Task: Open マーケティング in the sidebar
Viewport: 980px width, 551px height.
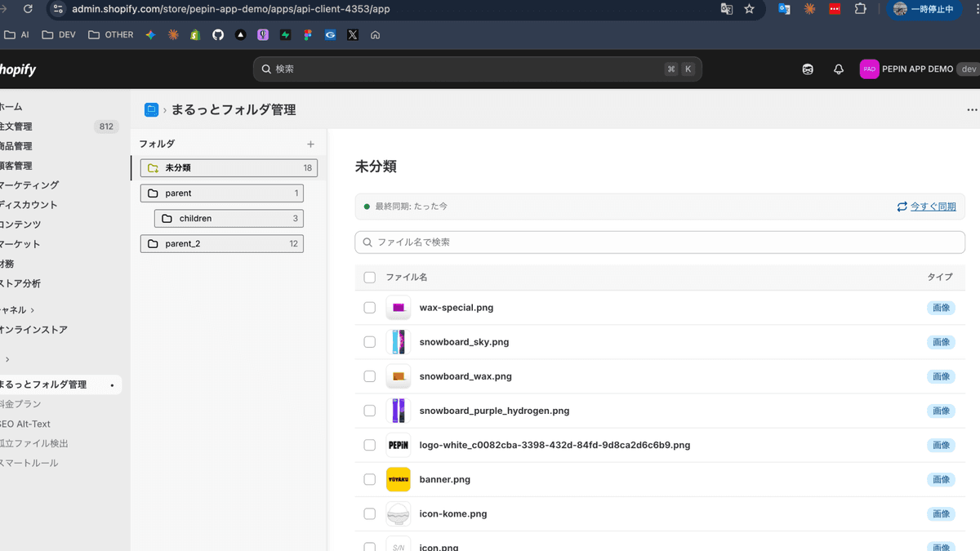Action: pos(29,185)
